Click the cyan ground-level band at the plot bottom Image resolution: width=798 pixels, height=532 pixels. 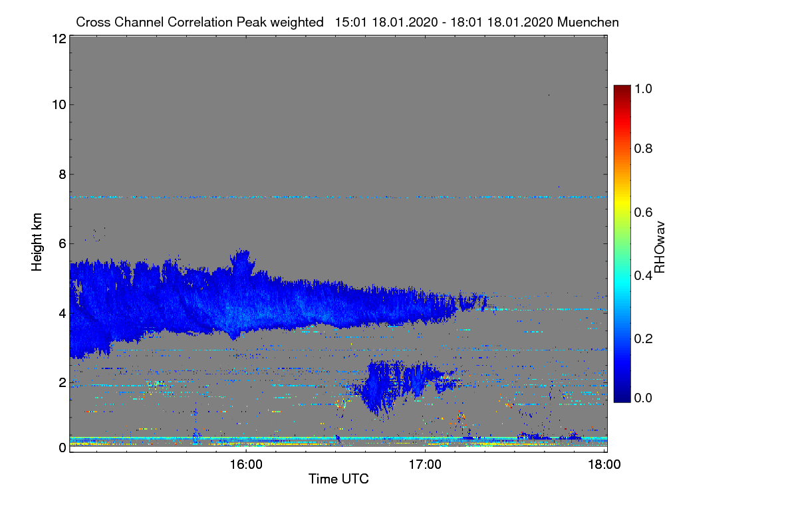point(338,439)
